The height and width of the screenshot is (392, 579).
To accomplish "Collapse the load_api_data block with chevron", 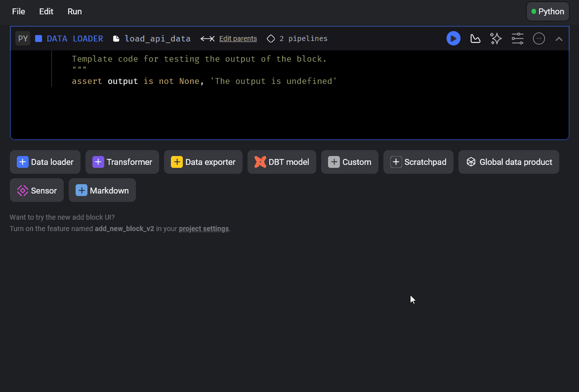I will click(559, 39).
